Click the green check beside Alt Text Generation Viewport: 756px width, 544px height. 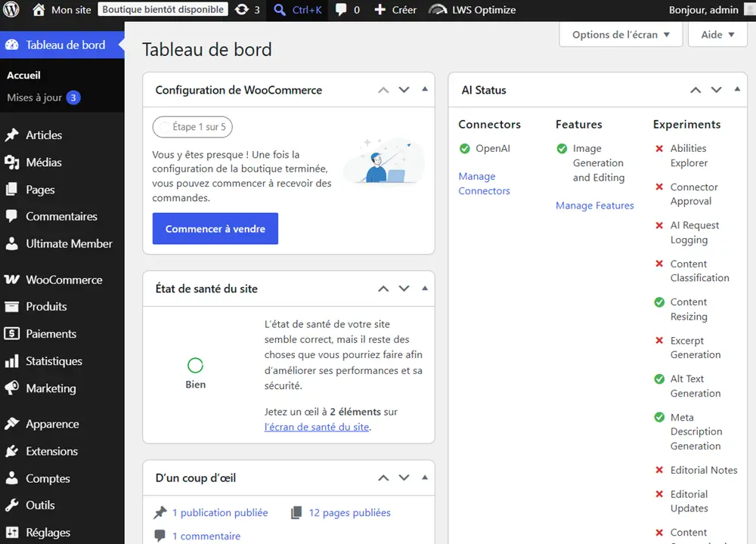coord(659,379)
